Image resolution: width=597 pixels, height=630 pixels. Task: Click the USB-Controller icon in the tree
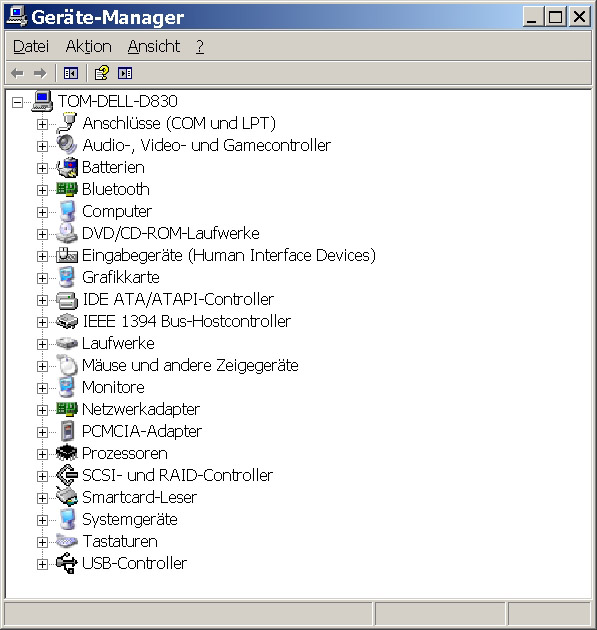click(67, 563)
